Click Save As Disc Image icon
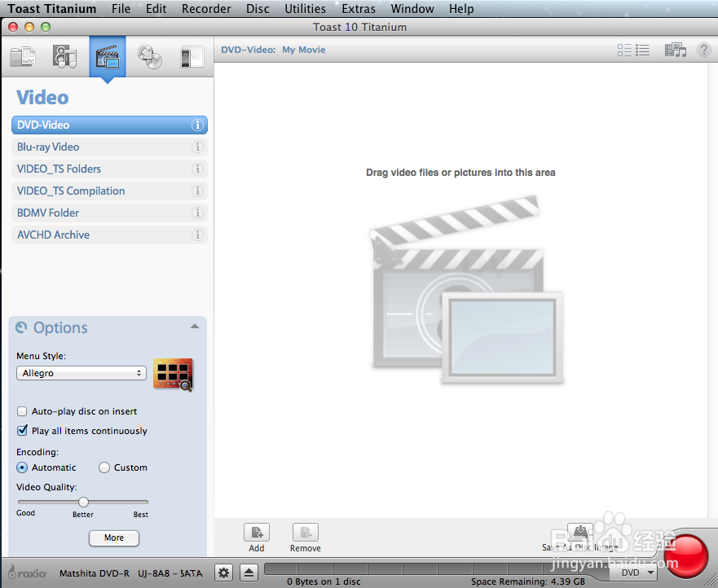This screenshot has width=718, height=588. [580, 533]
